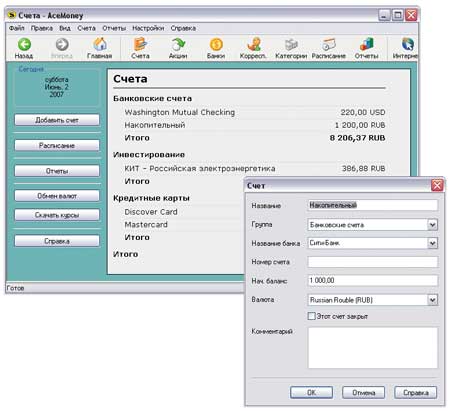Image resolution: width=450 pixels, height=411 pixels.
Task: Open the Файл menu
Action: click(x=16, y=28)
